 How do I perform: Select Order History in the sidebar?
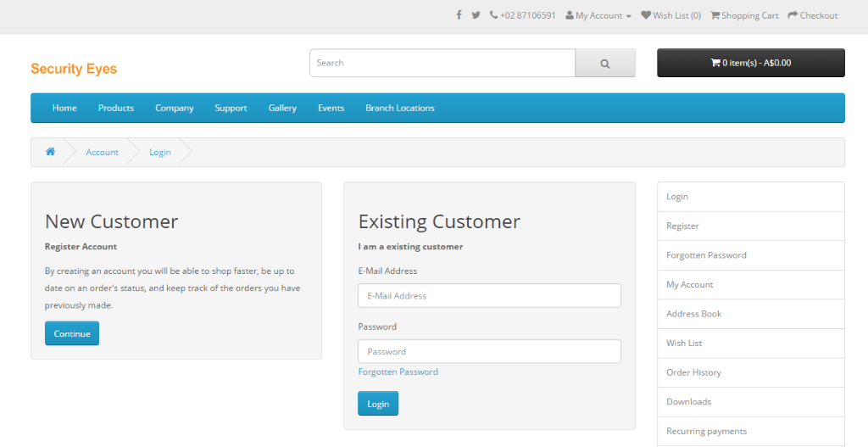click(751, 372)
